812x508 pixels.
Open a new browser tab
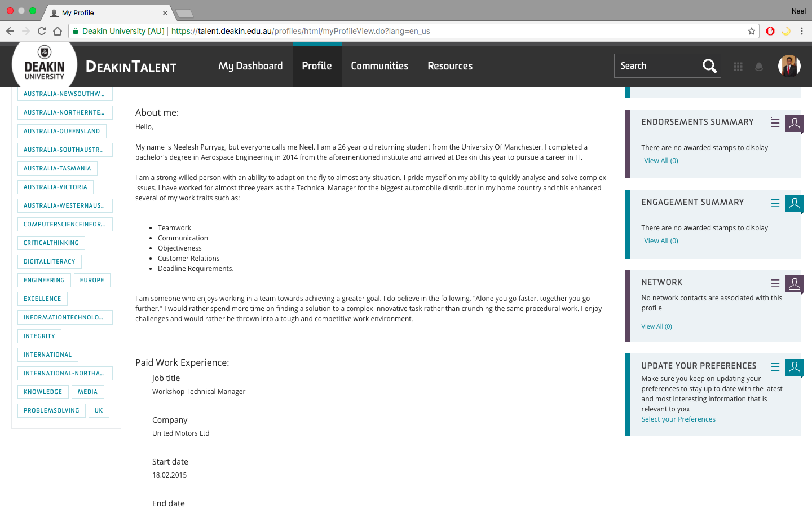click(184, 13)
